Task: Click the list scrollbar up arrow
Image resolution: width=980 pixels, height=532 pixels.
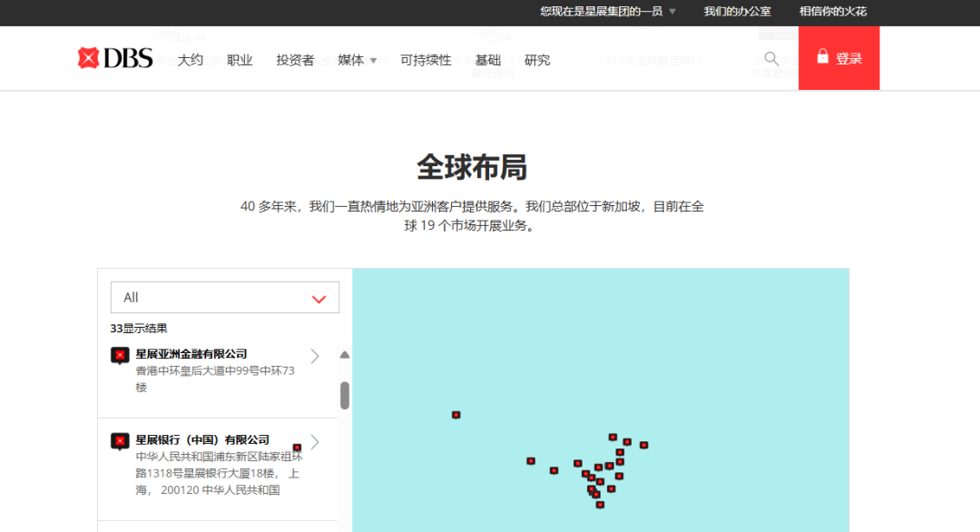Action: pyautogui.click(x=345, y=355)
